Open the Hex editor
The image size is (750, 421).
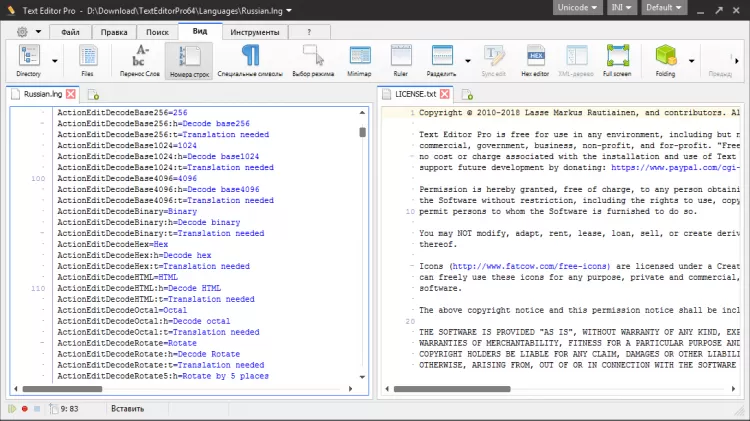click(x=535, y=60)
